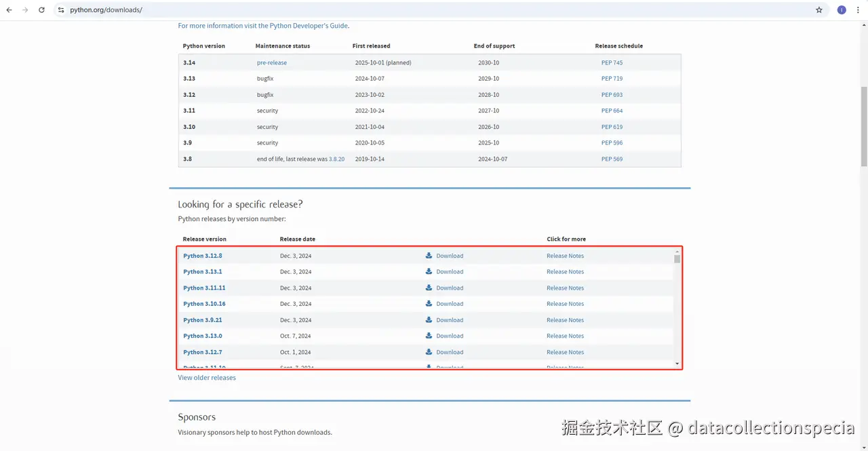Open the browser profile avatar
Screen dimensions: 868x451
pyautogui.click(x=842, y=10)
